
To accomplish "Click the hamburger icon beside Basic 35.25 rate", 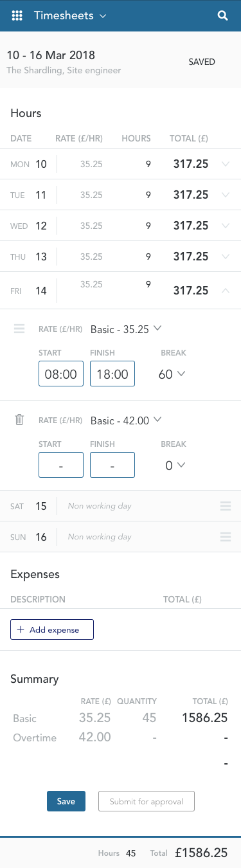I will [x=19, y=329].
